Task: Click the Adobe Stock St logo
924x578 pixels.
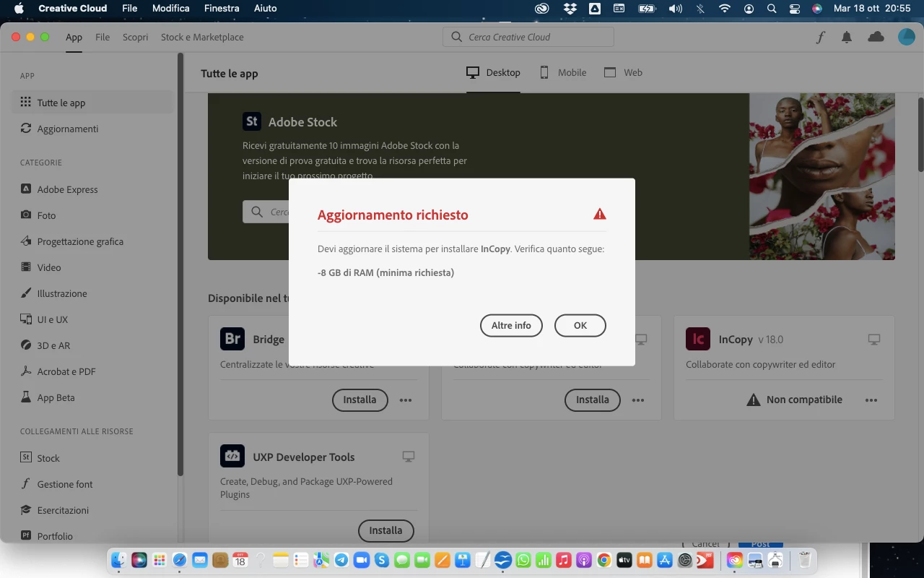Action: (252, 121)
